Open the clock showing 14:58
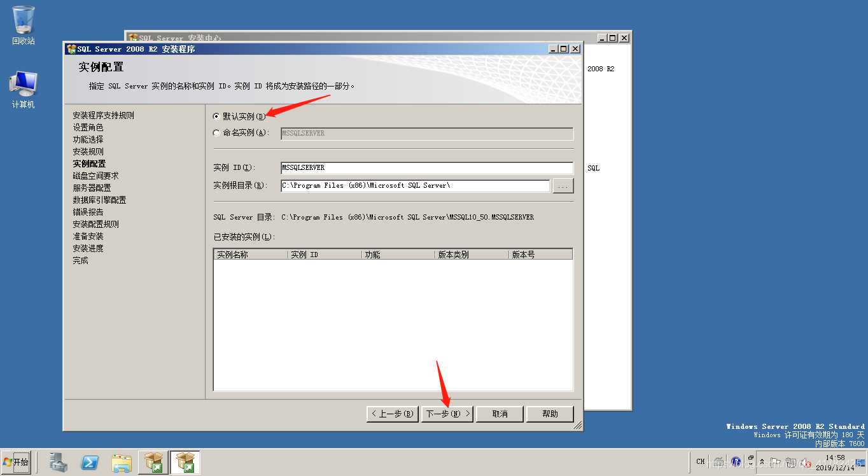868x476 pixels. (x=835, y=462)
